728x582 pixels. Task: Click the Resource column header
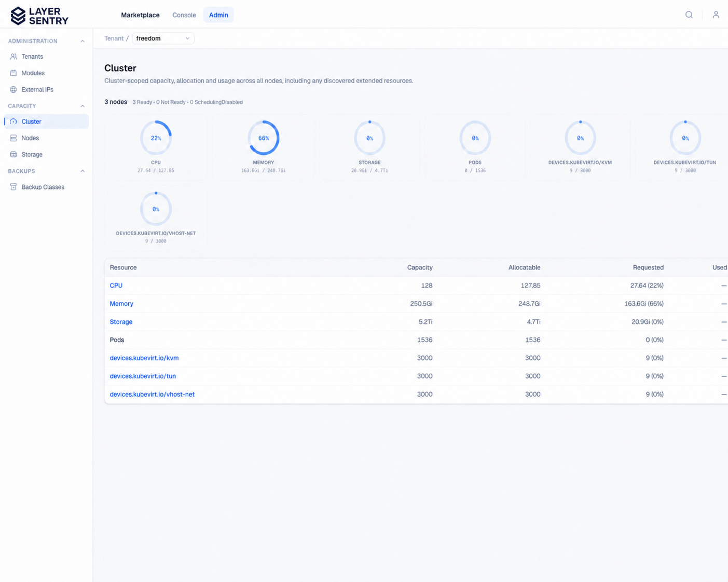[x=123, y=267]
